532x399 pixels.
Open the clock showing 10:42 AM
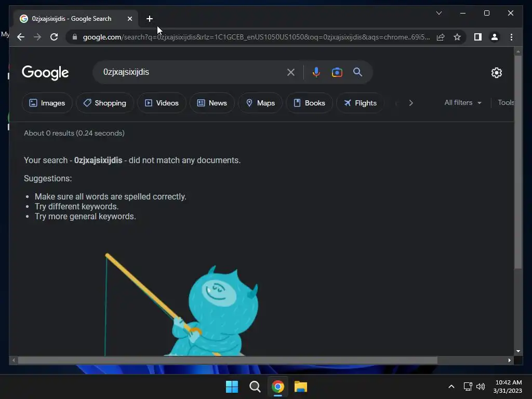(508, 387)
